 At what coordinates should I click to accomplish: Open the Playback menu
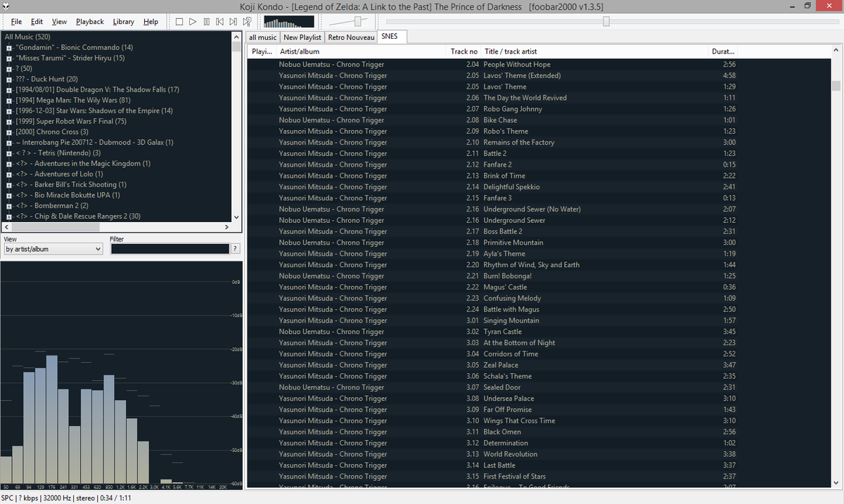click(90, 22)
